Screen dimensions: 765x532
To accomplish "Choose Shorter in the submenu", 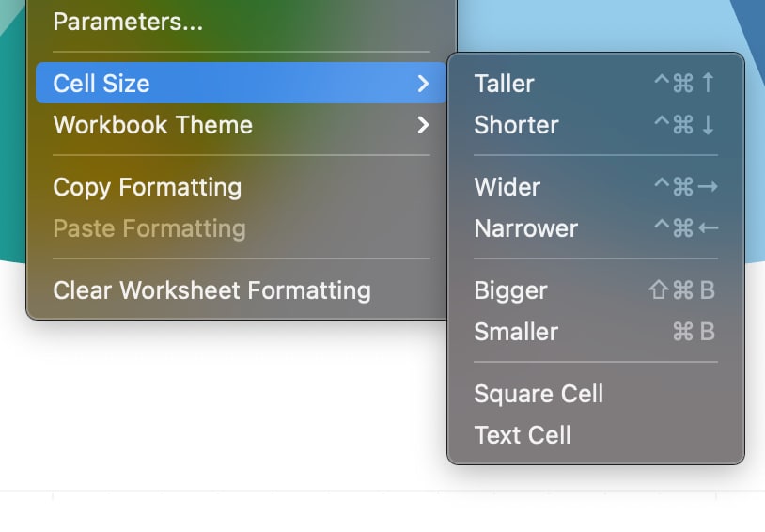I will (x=596, y=125).
